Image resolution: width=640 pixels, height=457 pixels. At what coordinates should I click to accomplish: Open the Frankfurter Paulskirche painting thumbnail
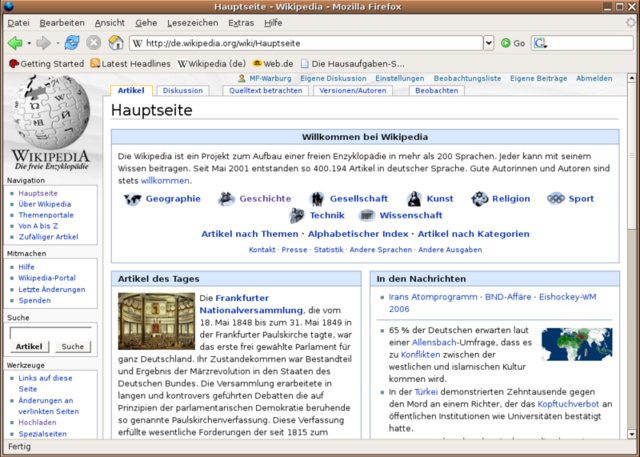[x=156, y=321]
